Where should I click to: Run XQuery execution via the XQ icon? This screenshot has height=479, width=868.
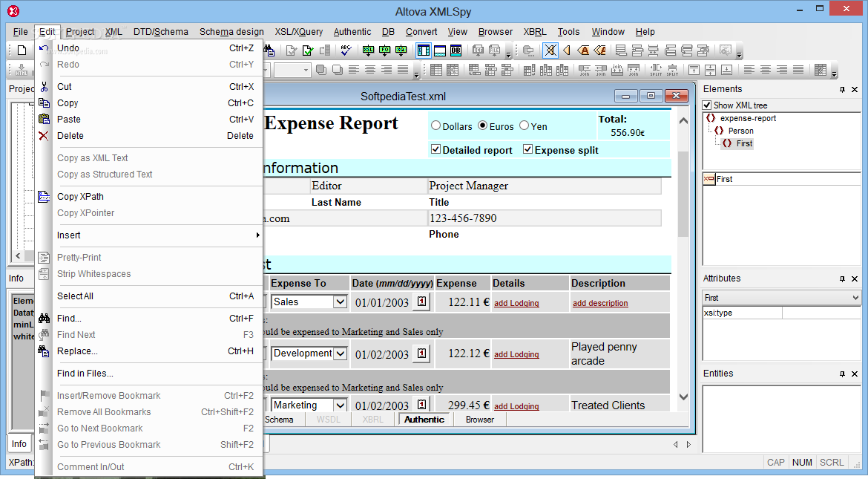(x=401, y=50)
